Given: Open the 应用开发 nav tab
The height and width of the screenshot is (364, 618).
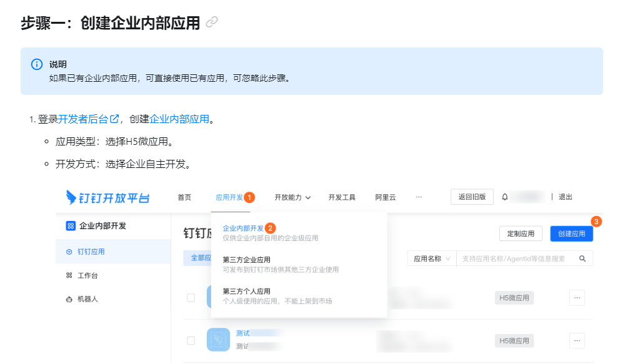Looking at the screenshot, I should (229, 197).
